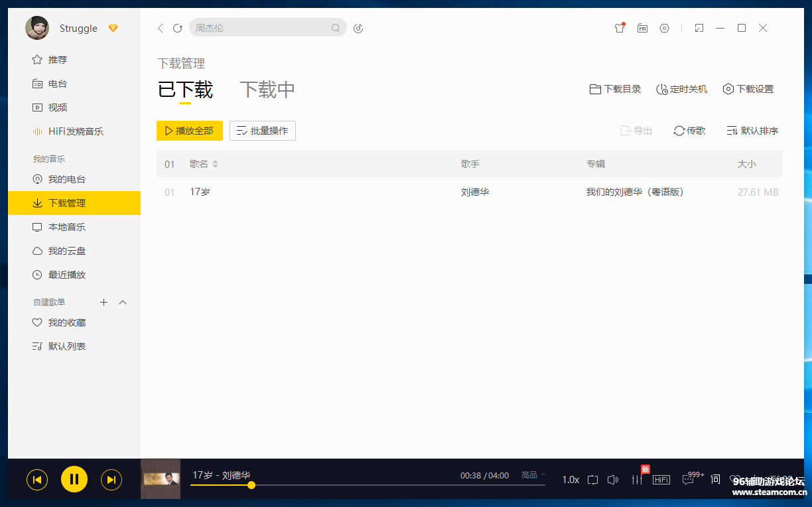The image size is (812, 507).
Task: Toggle the lyrics display (词) button
Action: coord(715,479)
